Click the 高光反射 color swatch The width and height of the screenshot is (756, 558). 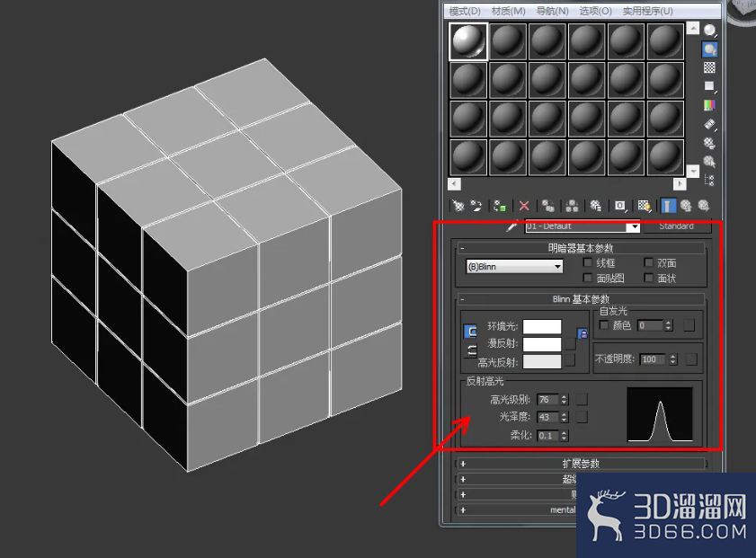[x=542, y=361]
